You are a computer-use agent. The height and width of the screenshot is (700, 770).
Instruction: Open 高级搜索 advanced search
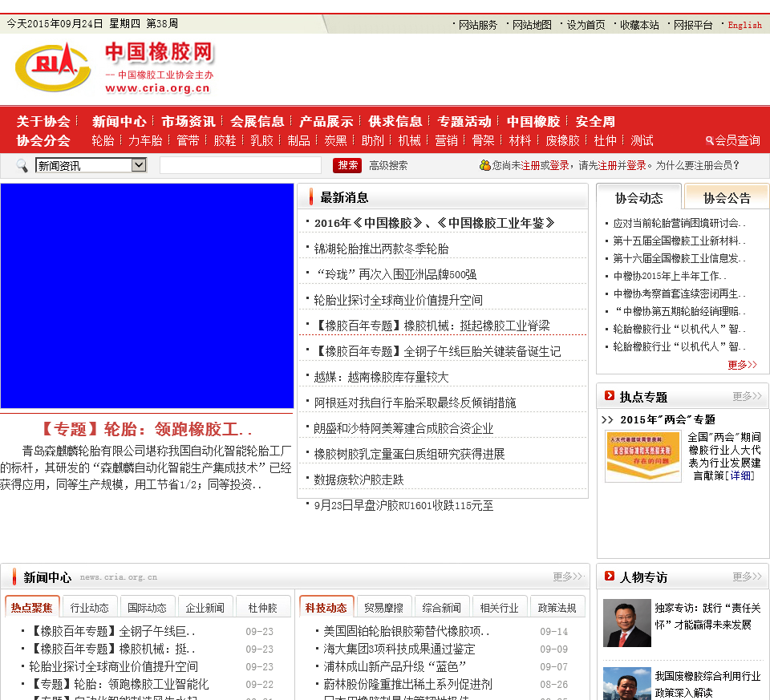coord(388,165)
